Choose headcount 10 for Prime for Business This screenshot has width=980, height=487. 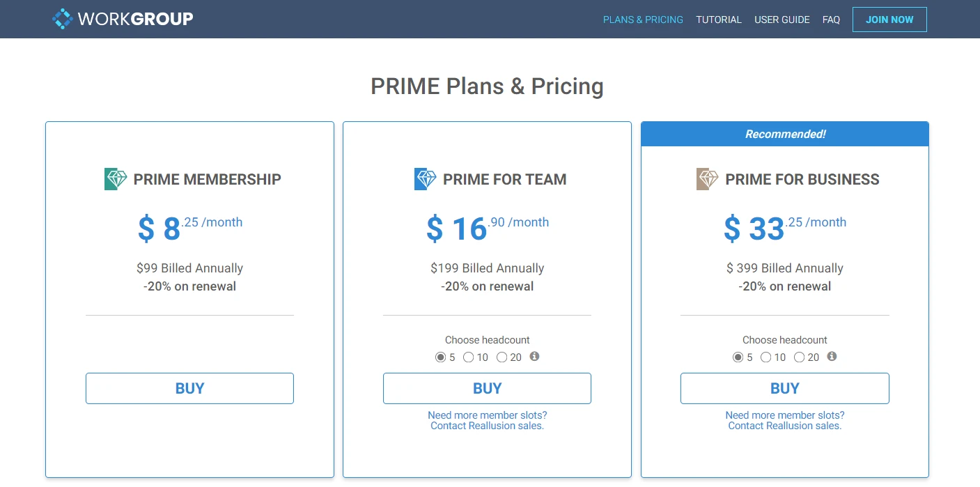pos(765,357)
